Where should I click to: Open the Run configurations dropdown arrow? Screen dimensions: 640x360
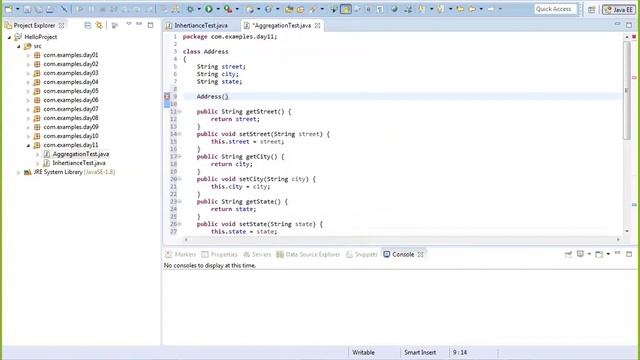pos(218,9)
